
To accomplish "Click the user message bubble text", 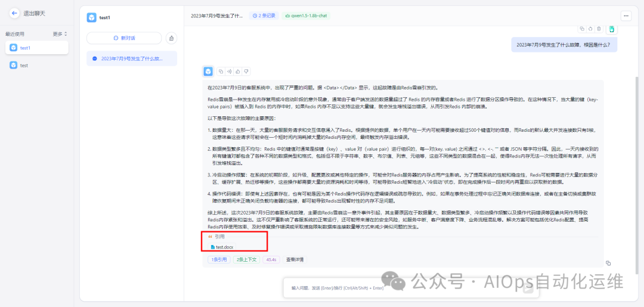I will point(563,44).
